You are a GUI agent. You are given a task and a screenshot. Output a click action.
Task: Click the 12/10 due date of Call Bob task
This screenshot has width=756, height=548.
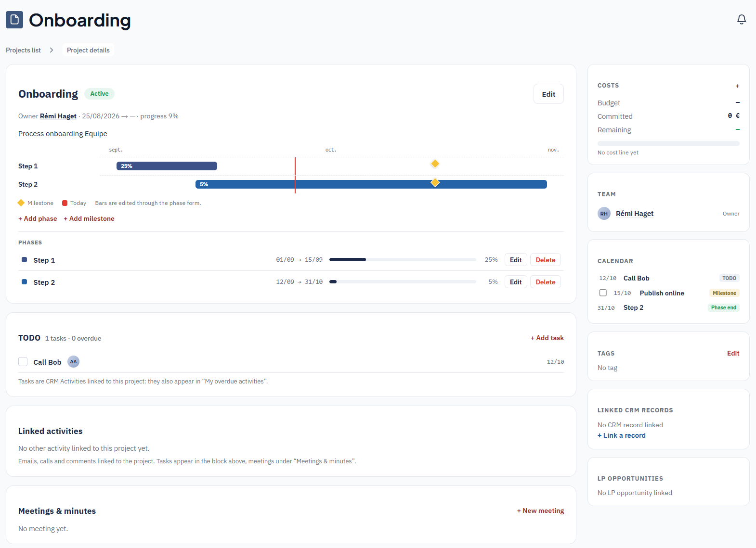[555, 362]
